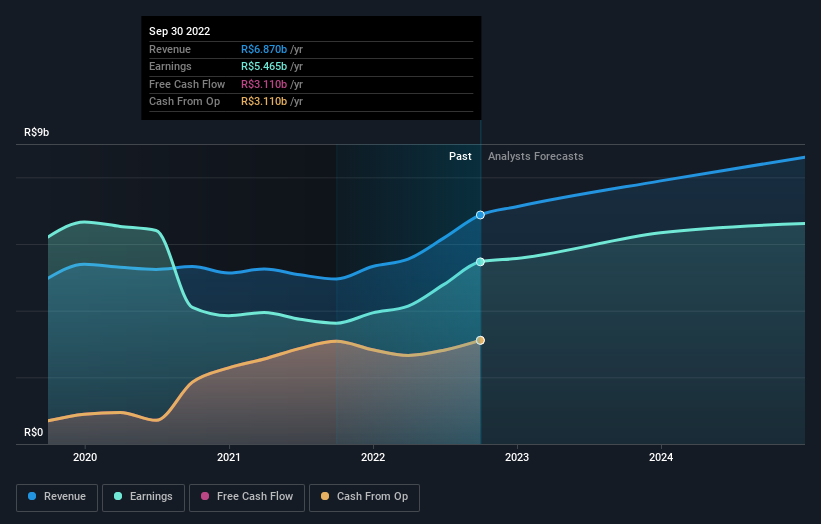This screenshot has height=524, width=821.
Task: Select the 2023 x-axis label
Action: point(517,457)
